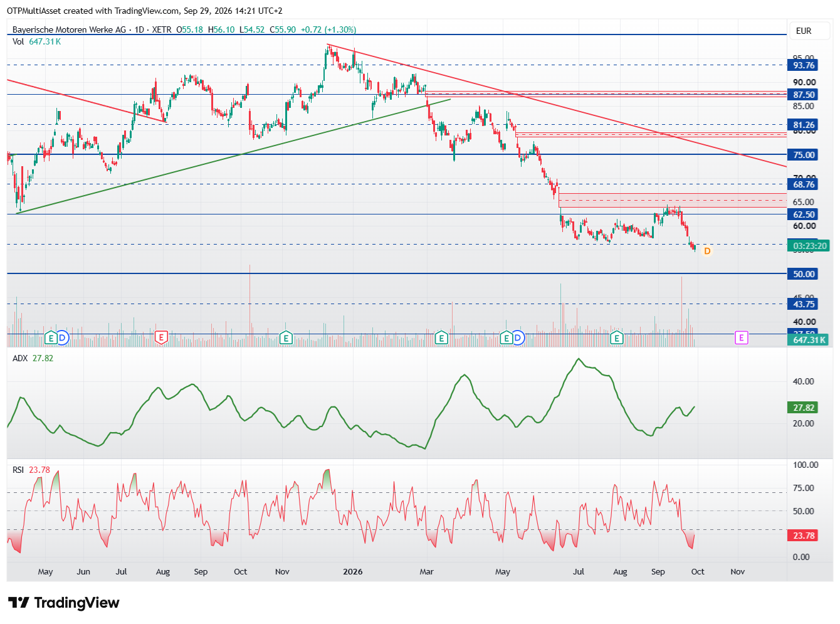This screenshot has width=840, height=624.
Task: Click the May 2025 blue dividend D marker
Action: click(62, 338)
